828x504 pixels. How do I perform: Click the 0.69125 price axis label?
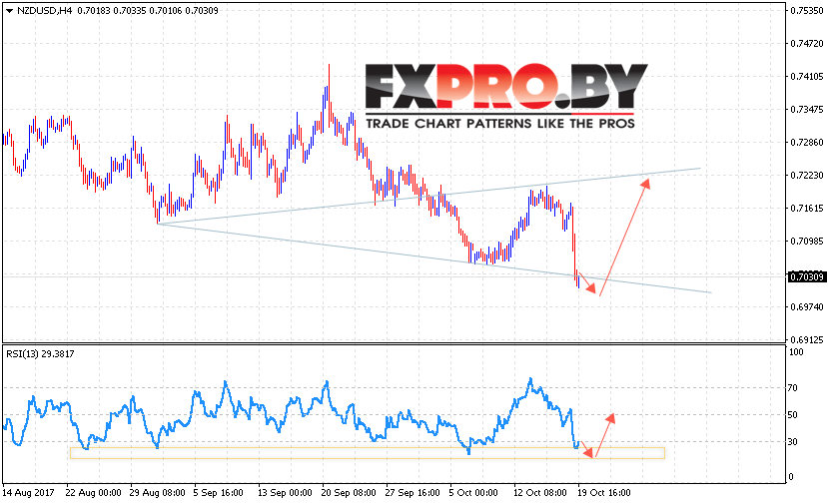pyautogui.click(x=806, y=339)
